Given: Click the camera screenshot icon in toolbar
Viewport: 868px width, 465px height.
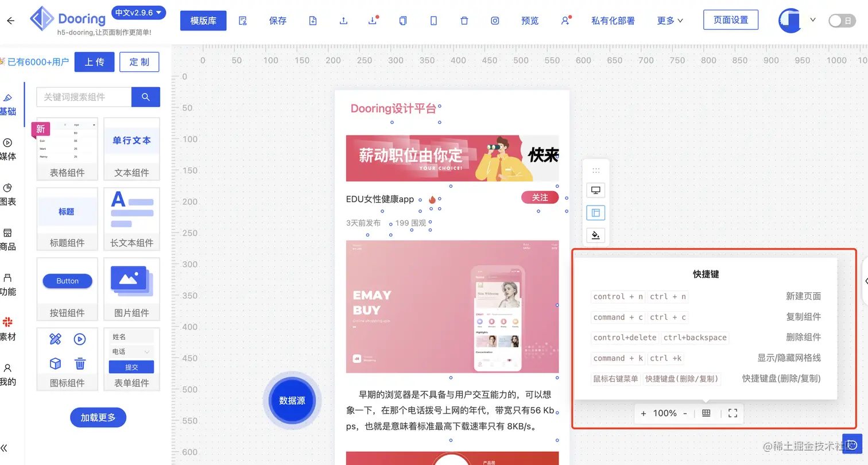Looking at the screenshot, I should [495, 21].
